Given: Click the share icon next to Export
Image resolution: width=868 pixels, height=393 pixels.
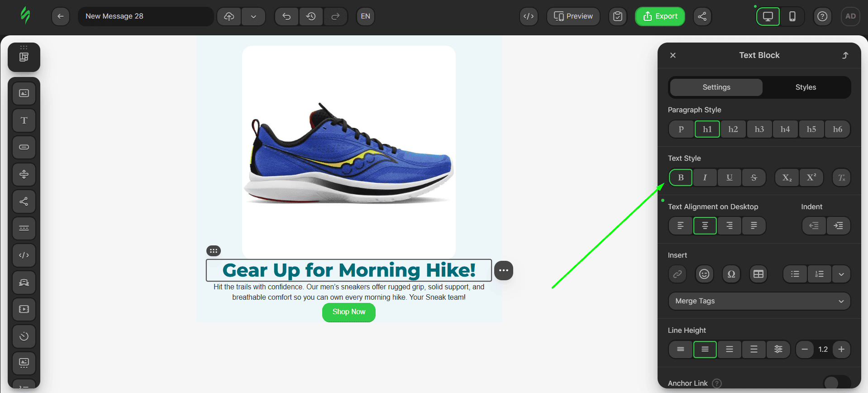Looking at the screenshot, I should [x=702, y=16].
